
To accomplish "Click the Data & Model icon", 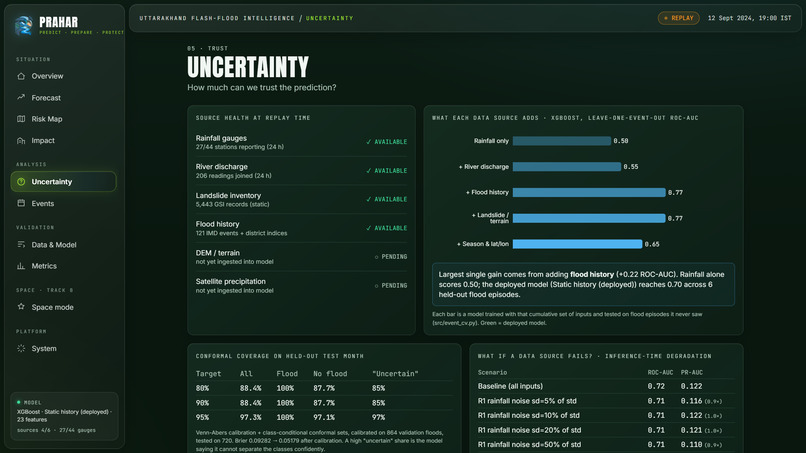I will [21, 245].
